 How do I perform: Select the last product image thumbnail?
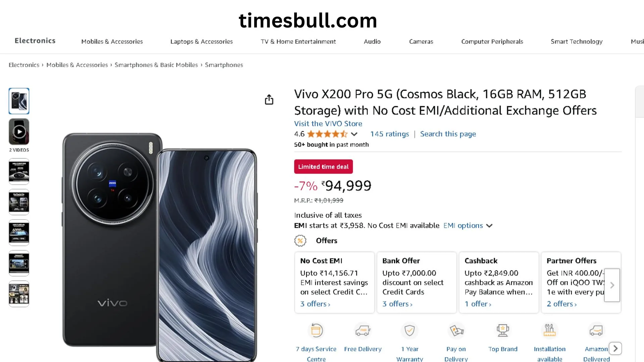pos(19,294)
